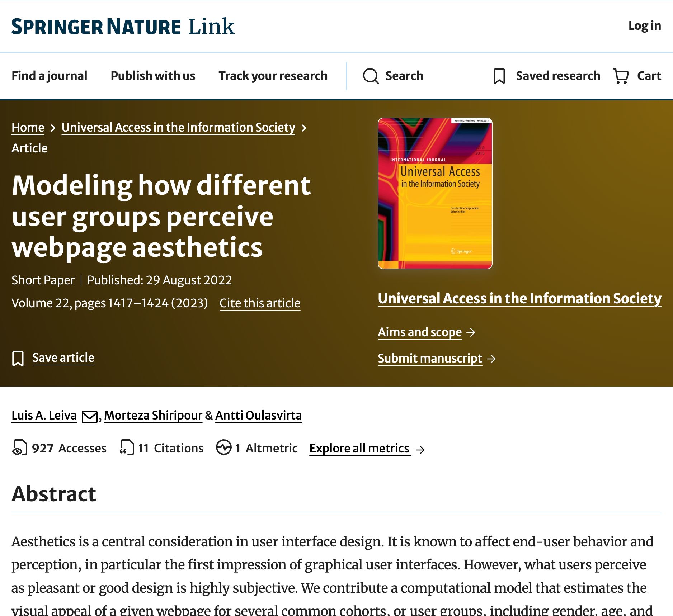Click the 'Article' breadcrumb text

point(29,148)
